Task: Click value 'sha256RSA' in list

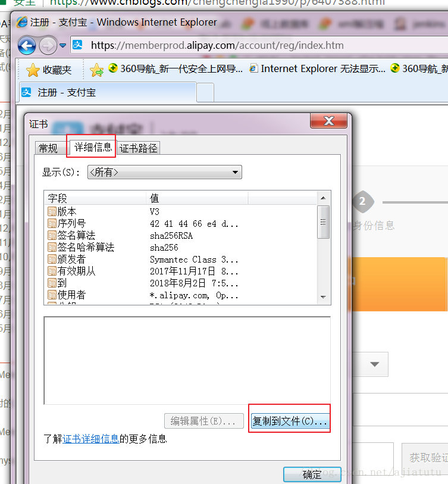Action: (171, 236)
